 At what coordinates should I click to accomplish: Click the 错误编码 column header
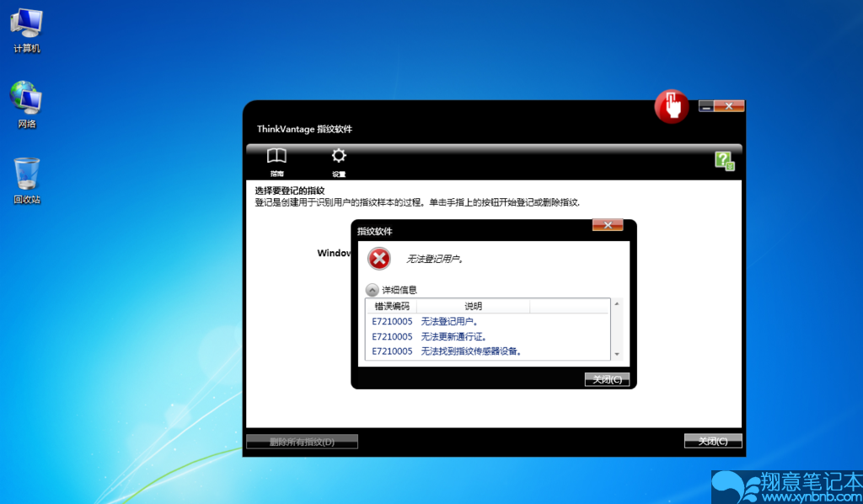[392, 306]
